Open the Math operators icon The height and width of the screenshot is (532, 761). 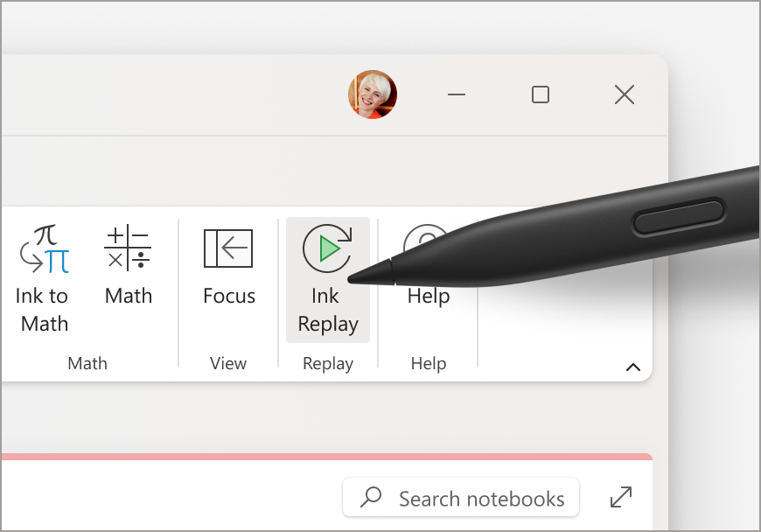click(128, 248)
